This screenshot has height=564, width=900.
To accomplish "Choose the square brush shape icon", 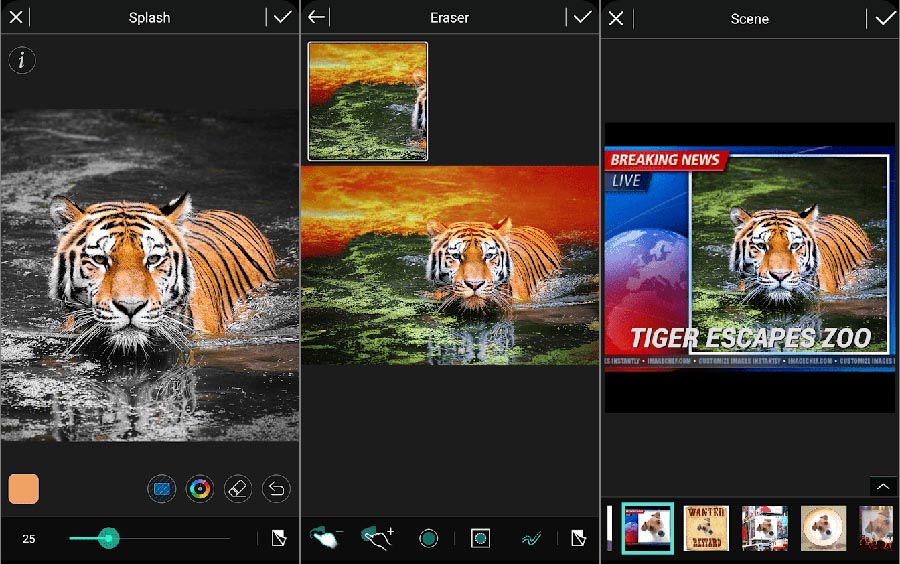I will click(480, 539).
